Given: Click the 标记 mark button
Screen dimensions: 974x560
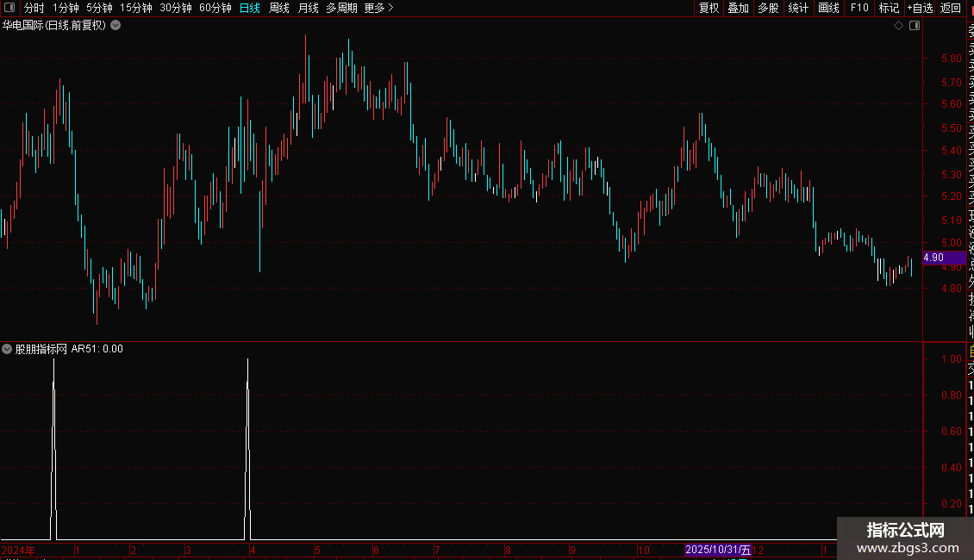Looking at the screenshot, I should (x=889, y=8).
